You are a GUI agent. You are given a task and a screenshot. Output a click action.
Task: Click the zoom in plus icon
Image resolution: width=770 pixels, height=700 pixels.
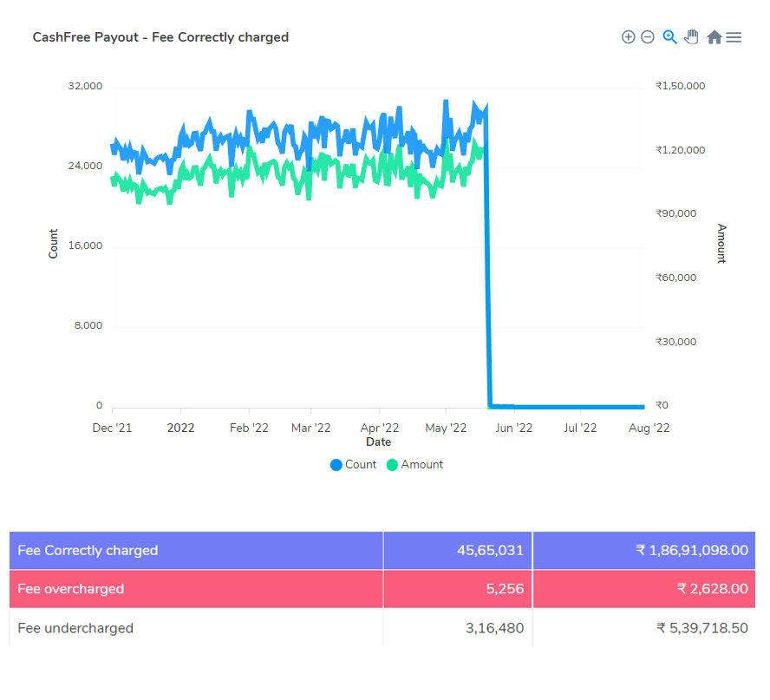pos(628,37)
